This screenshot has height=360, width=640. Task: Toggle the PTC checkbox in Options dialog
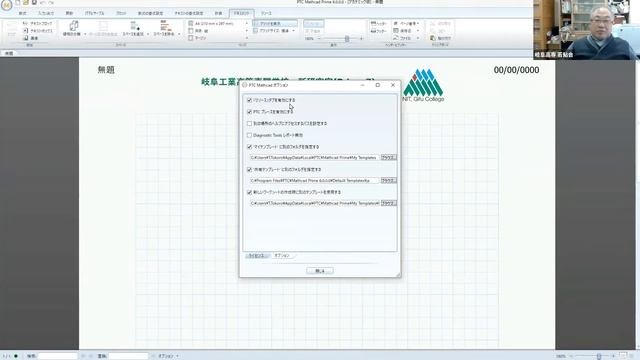249,112
